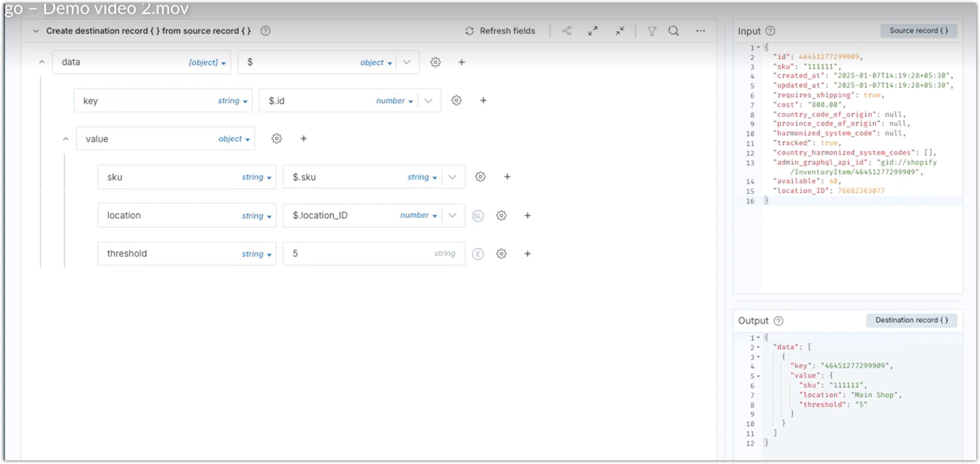Fold Output JSON "value" object at line 5

[x=758, y=376]
